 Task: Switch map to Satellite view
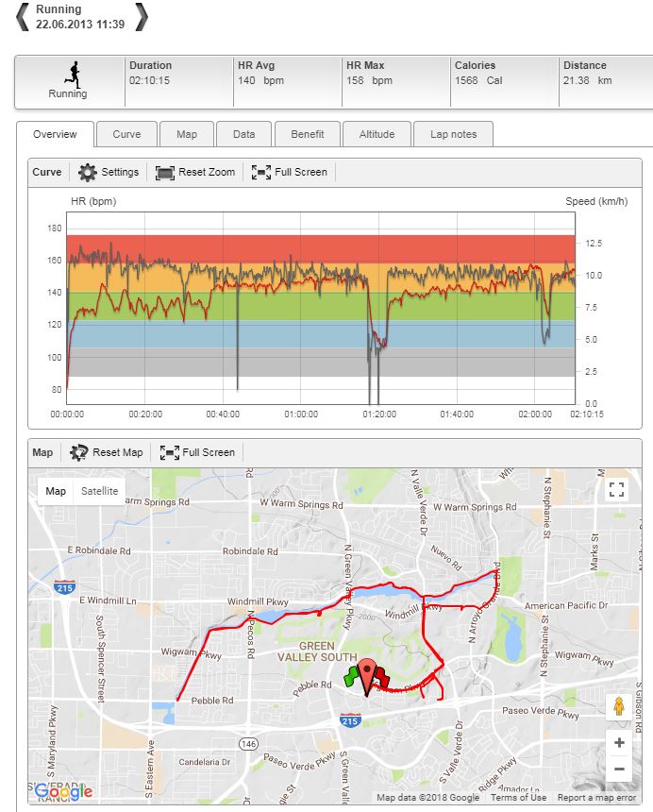[99, 491]
